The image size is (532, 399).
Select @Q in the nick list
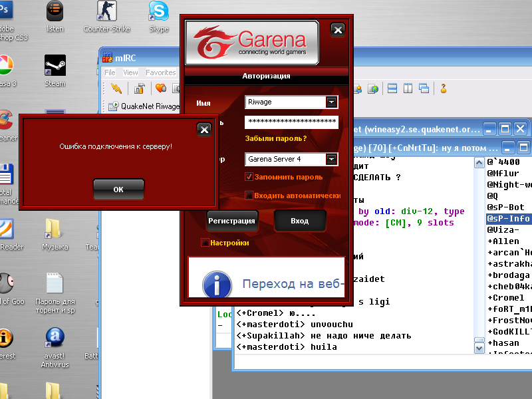pos(492,196)
